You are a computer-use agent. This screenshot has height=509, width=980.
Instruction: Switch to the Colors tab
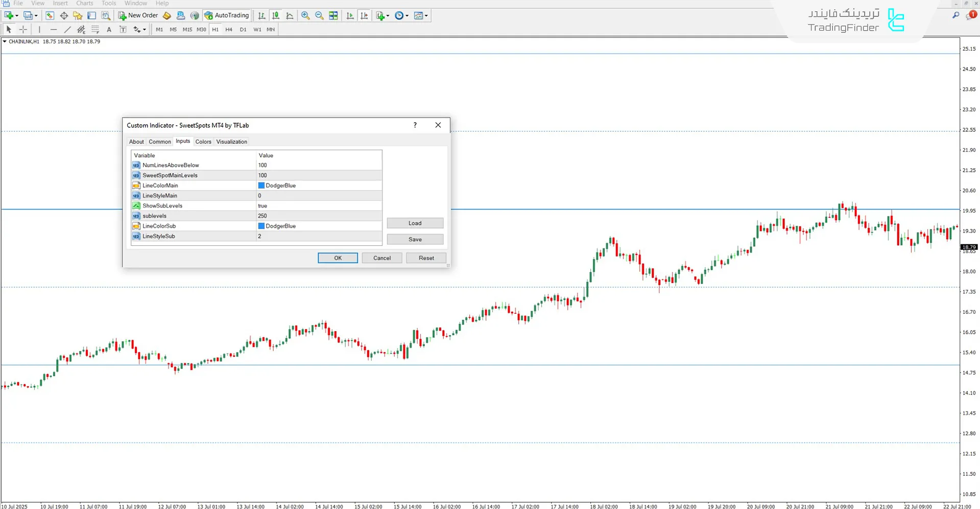203,142
